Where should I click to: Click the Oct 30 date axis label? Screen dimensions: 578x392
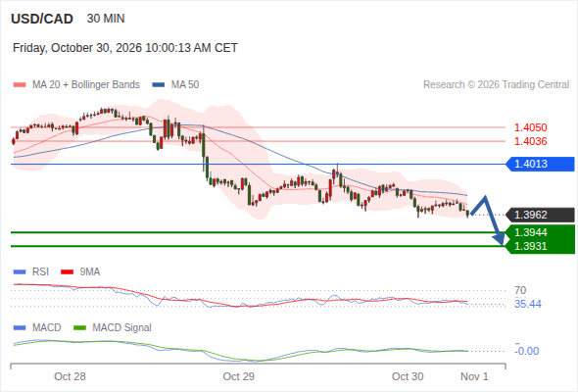(x=408, y=376)
